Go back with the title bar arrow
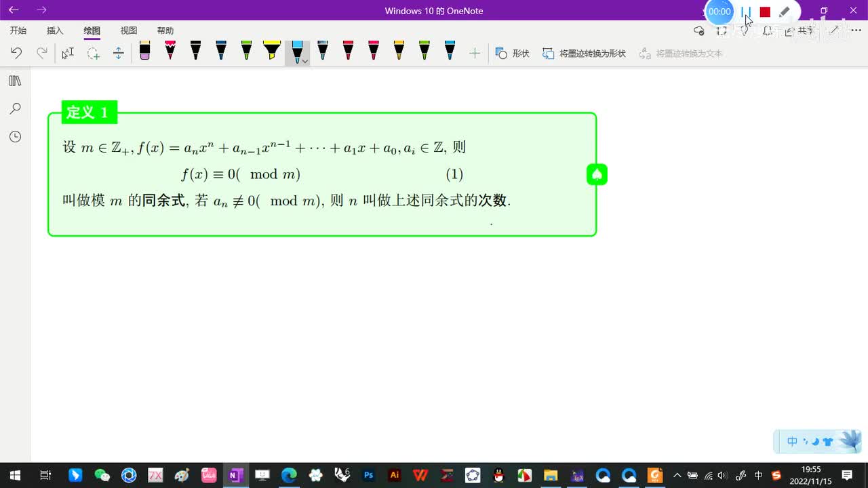Image resolution: width=868 pixels, height=488 pixels. pos(14,10)
